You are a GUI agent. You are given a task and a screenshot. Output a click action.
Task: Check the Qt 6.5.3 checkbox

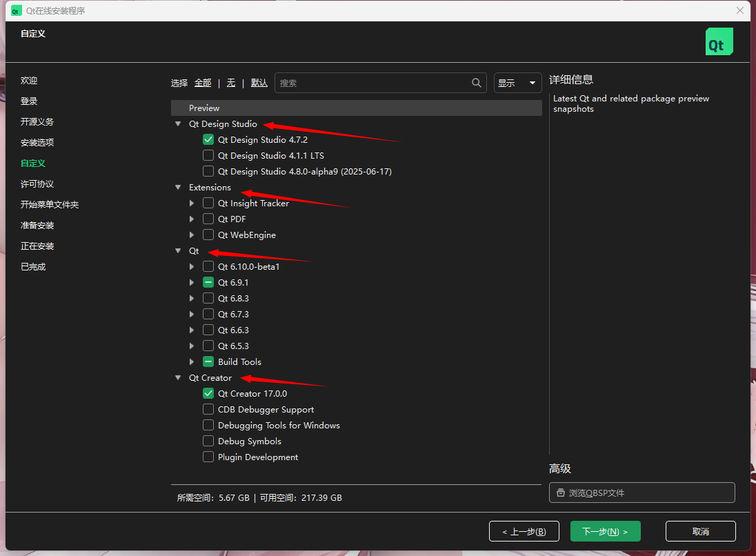coord(208,346)
